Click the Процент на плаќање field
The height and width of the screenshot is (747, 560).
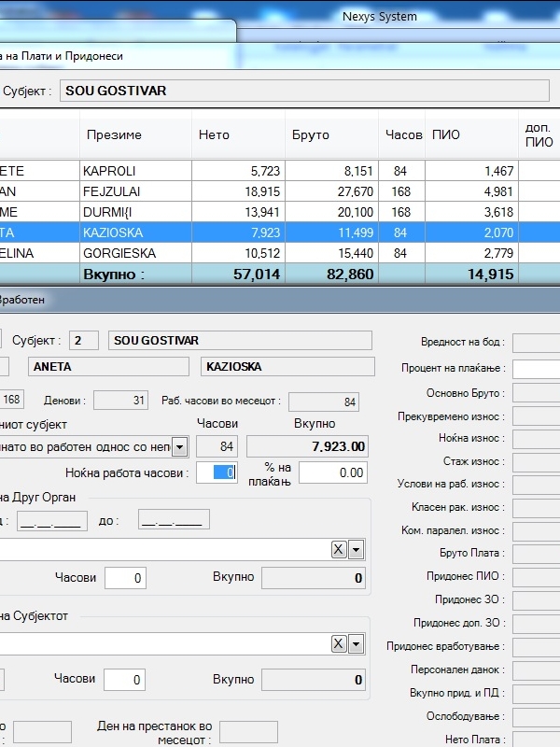[x=536, y=368]
